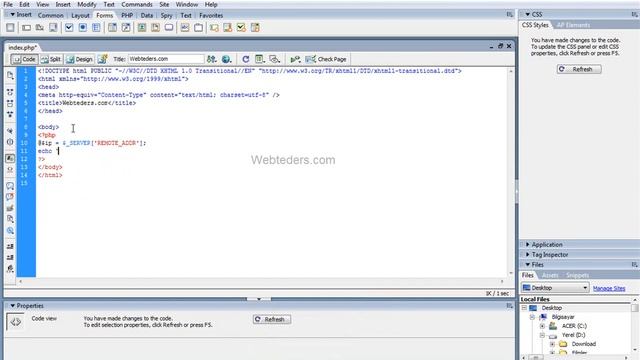Insert a Text Field form element

coord(27,28)
